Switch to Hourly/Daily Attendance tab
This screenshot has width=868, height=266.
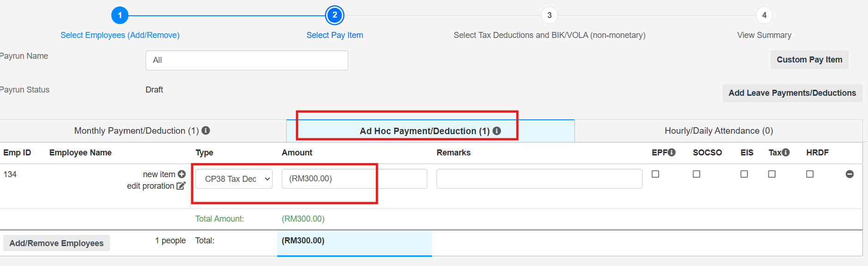[718, 131]
